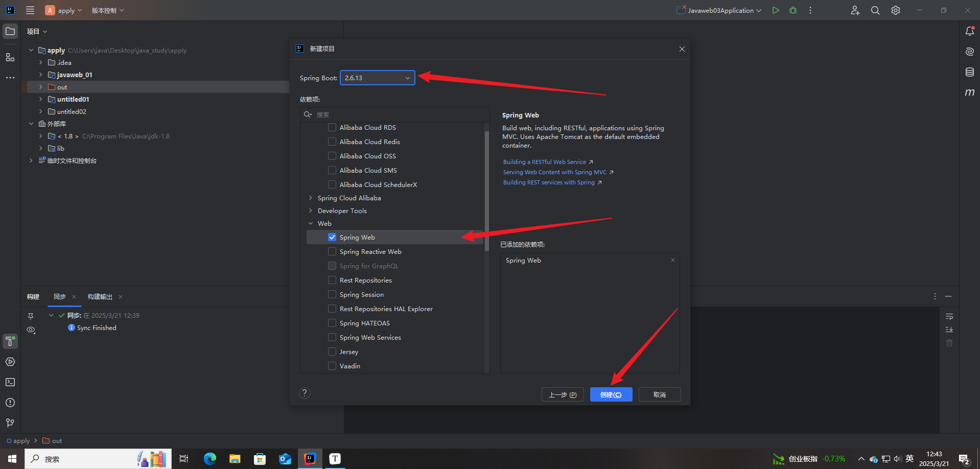Expand Developer Tools category

[x=311, y=210]
